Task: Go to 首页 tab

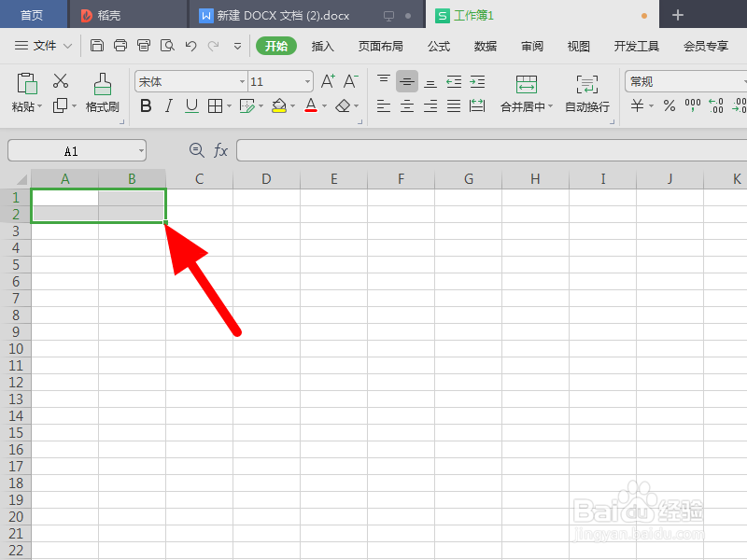Action: point(32,15)
